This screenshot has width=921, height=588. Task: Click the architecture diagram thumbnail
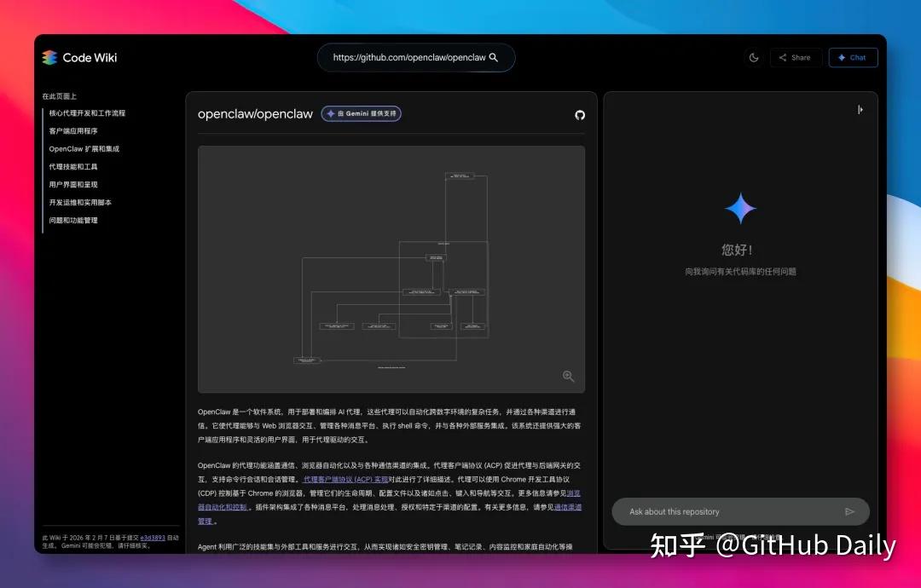pos(391,268)
